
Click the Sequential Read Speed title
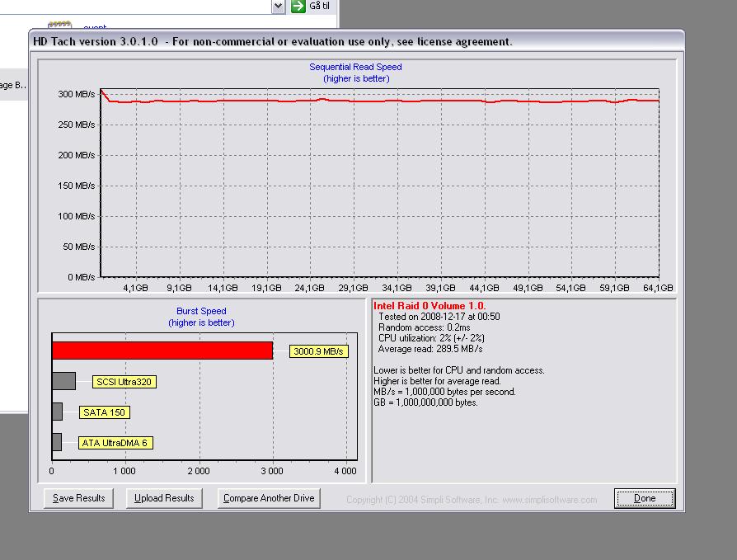(355, 67)
